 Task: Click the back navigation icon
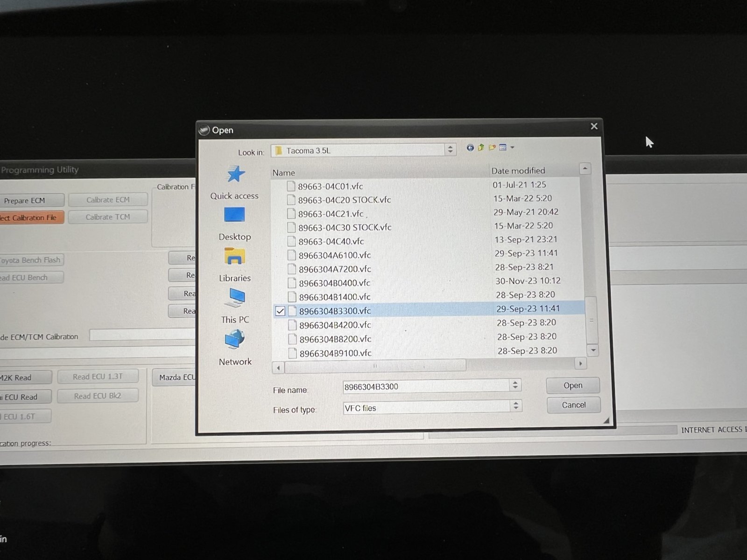(x=470, y=147)
